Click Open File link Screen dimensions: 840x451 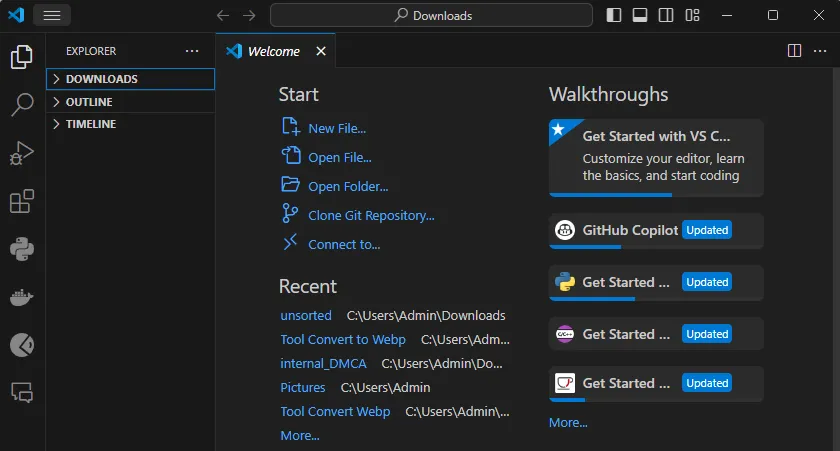(x=340, y=157)
